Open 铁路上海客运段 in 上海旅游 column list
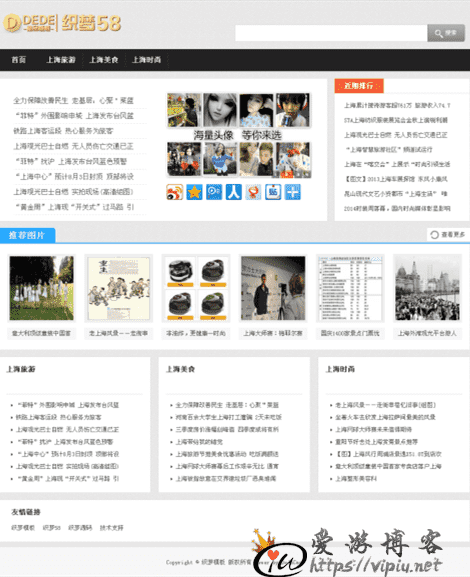 pyautogui.click(x=59, y=417)
